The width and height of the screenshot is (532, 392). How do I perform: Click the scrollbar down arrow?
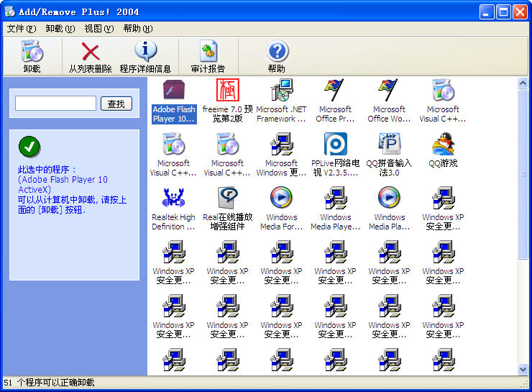(x=523, y=369)
